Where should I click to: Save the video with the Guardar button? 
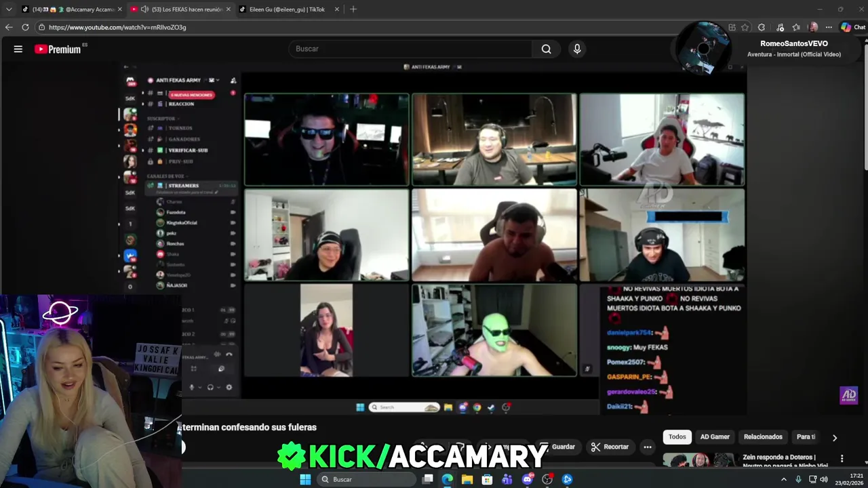click(557, 447)
